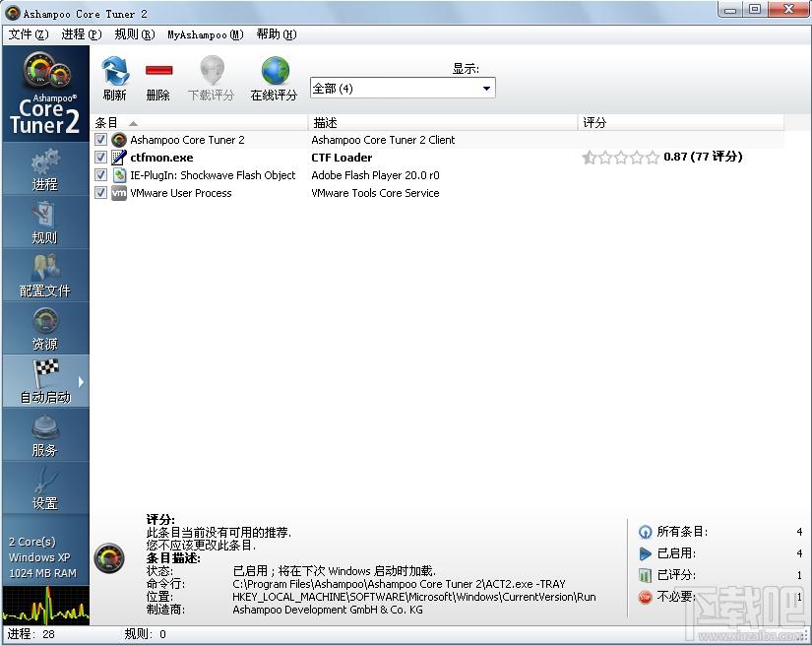Click the 不必要 red stop icon
Viewport: 812px width, 646px height.
(x=646, y=598)
